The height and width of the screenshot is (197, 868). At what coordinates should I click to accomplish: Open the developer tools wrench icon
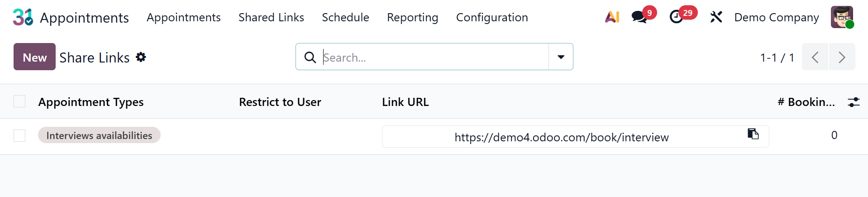pos(716,17)
